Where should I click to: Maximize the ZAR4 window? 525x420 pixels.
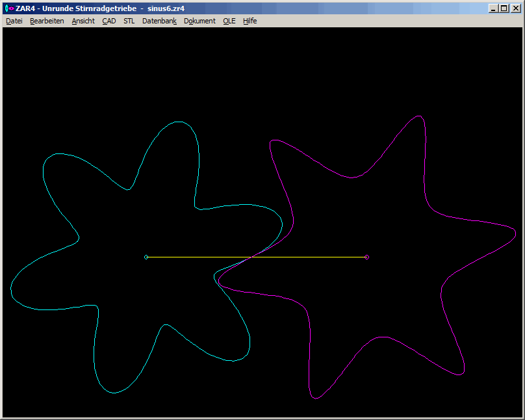[x=504, y=8]
